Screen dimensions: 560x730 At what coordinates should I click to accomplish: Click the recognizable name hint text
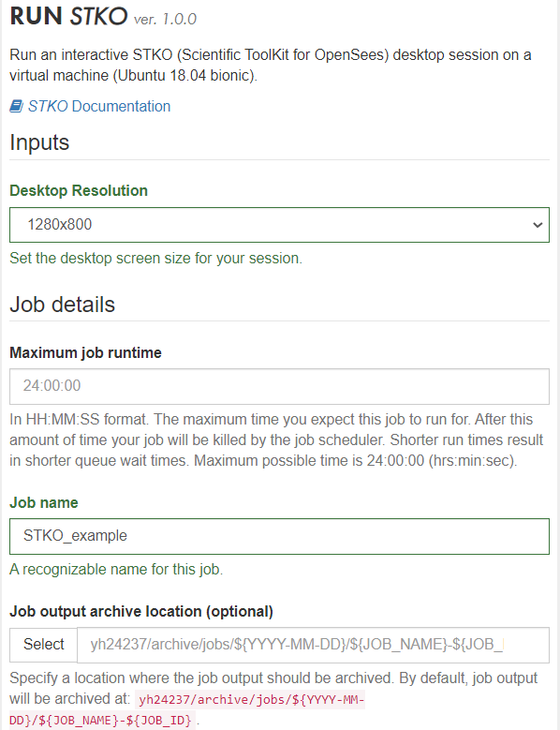click(116, 570)
